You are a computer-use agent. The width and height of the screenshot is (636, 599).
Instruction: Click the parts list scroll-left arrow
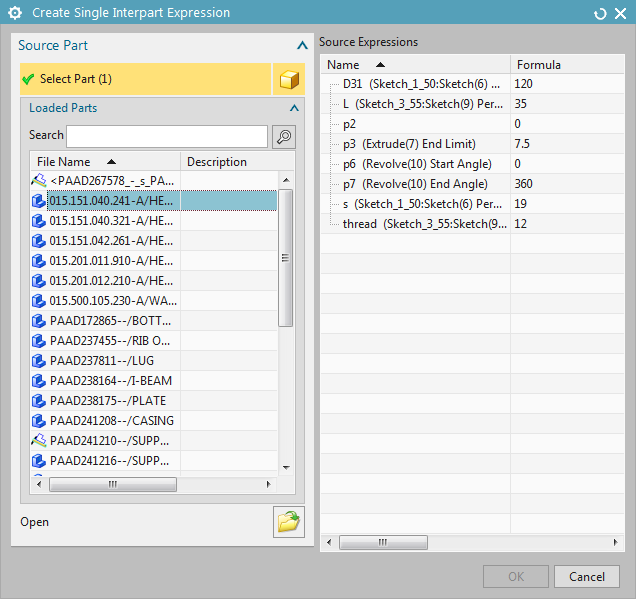point(39,484)
